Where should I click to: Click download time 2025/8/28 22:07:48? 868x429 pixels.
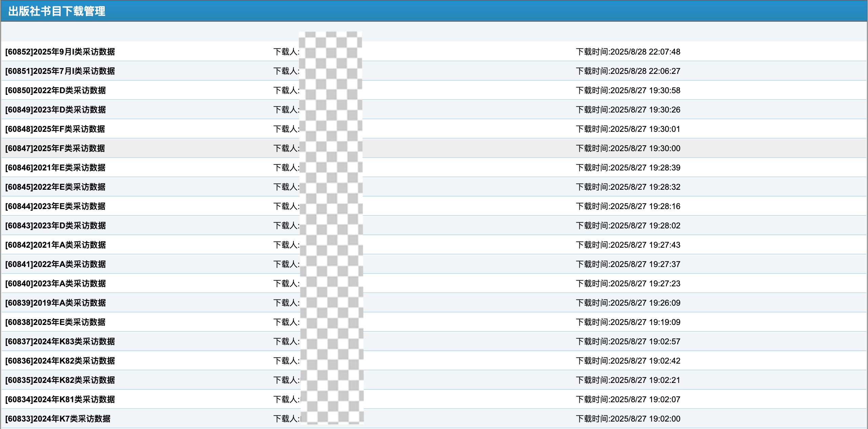[628, 52]
